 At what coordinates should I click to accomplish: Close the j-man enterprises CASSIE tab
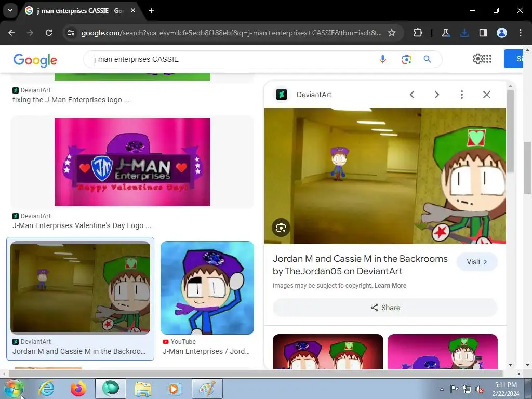coord(133,10)
